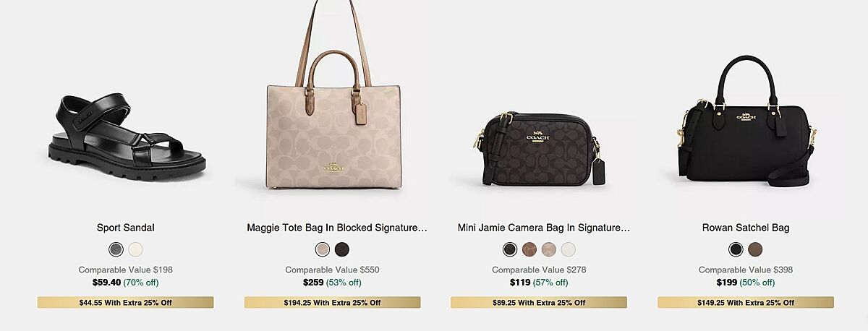Choose the white Mini Jamie Camera Bag swatch
Viewport: 868px width, 331px height.
pyautogui.click(x=569, y=249)
